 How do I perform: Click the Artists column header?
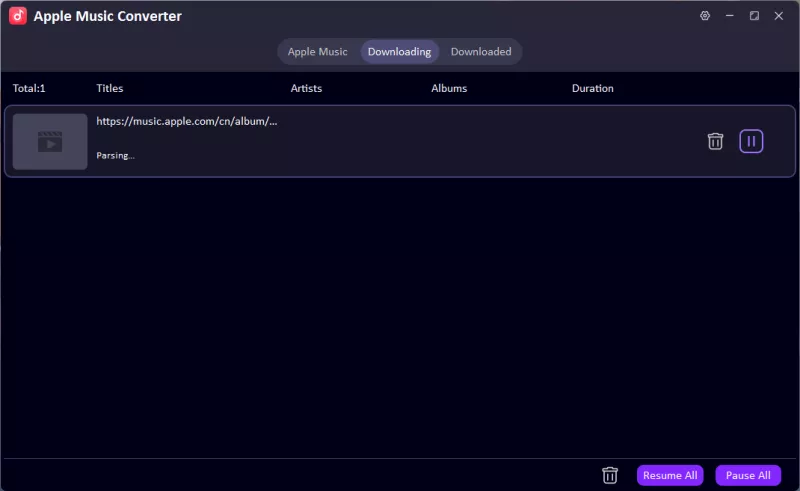(306, 88)
